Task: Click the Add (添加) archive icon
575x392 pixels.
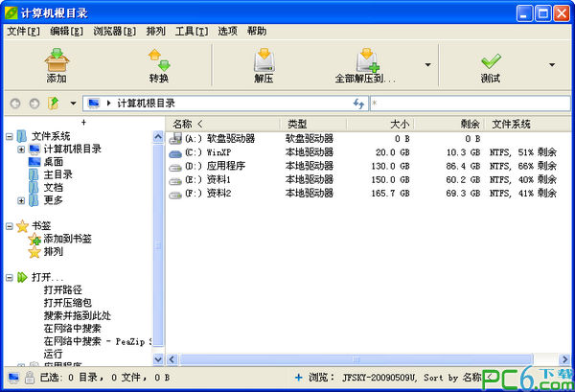Action: [x=57, y=59]
